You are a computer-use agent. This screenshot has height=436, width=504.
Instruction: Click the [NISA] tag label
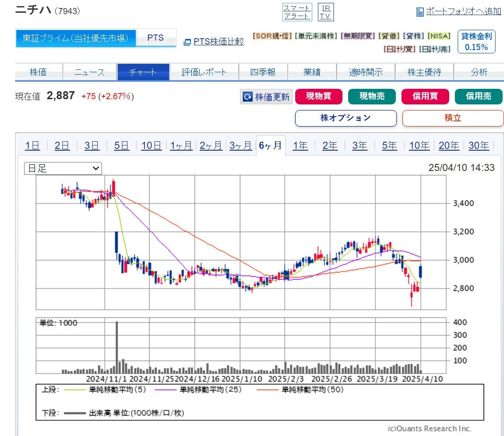tap(439, 36)
